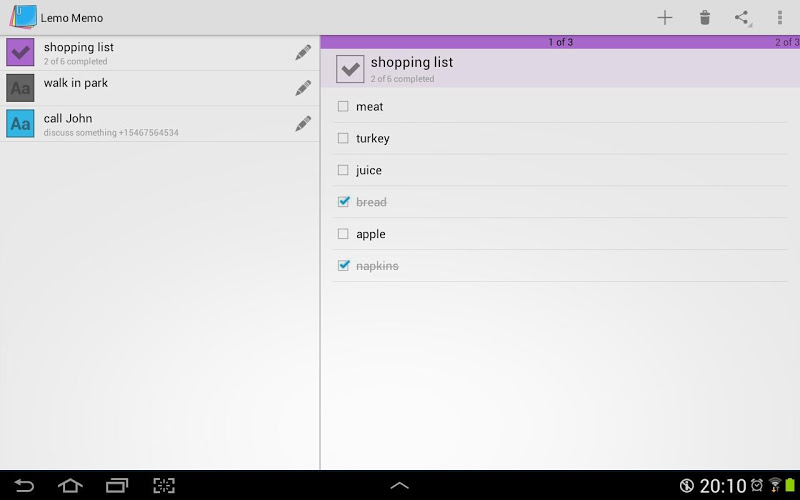Tap discuss something +15467564534 subtitle
Image resolution: width=800 pixels, height=500 pixels.
pos(111,133)
